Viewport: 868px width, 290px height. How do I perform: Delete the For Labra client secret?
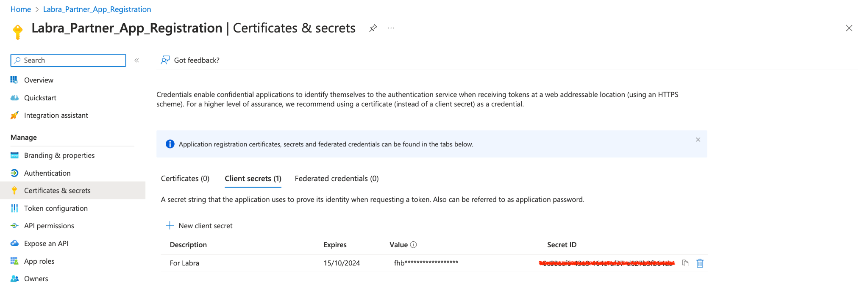[x=700, y=263]
